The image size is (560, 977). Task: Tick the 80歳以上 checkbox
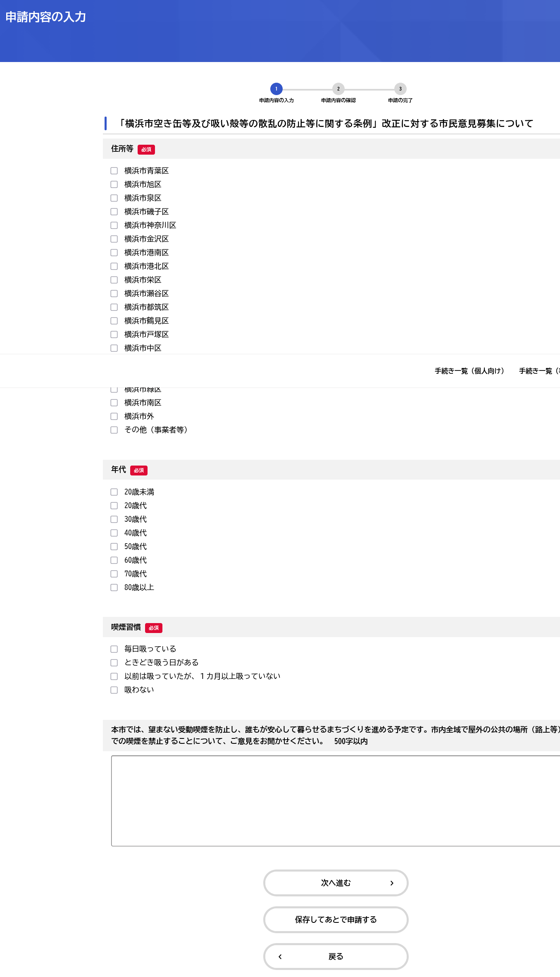point(114,588)
